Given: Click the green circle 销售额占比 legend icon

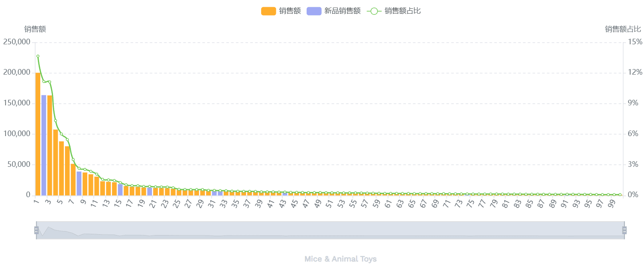Looking at the screenshot, I should pyautogui.click(x=374, y=11).
